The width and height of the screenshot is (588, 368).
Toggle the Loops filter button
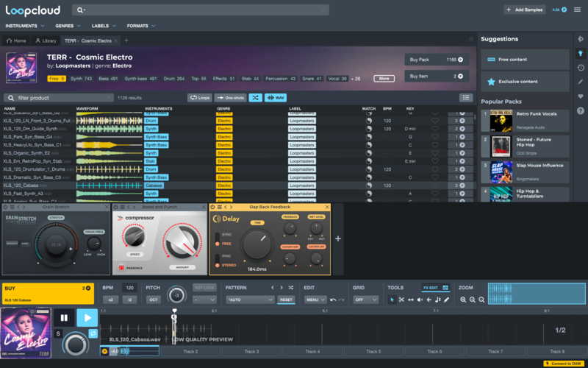[199, 97]
